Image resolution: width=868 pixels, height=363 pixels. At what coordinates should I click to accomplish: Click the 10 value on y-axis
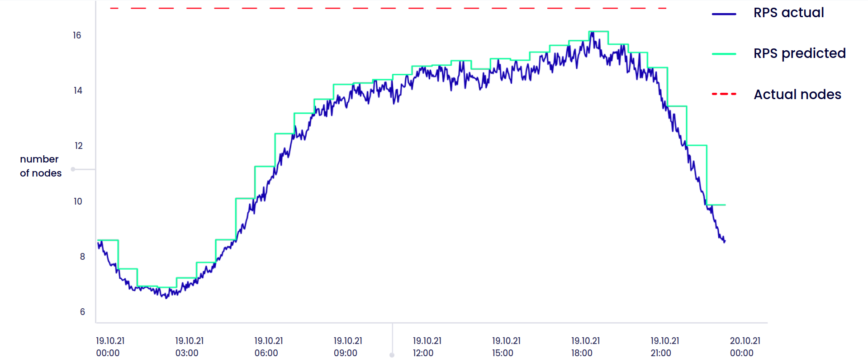coord(78,201)
